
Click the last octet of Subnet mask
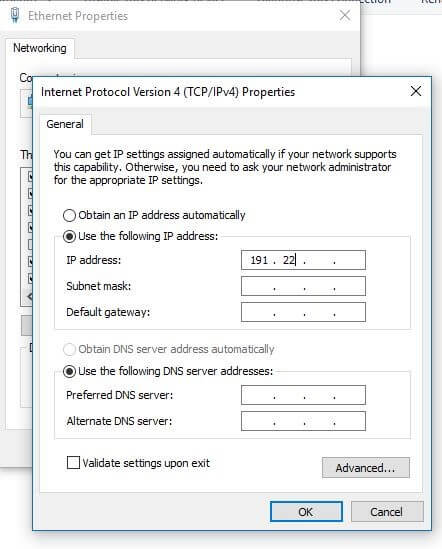click(x=349, y=286)
